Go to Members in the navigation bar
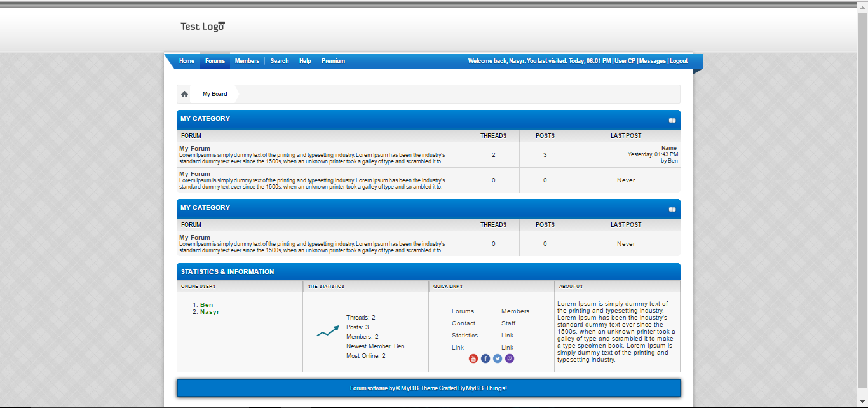 pos(247,61)
